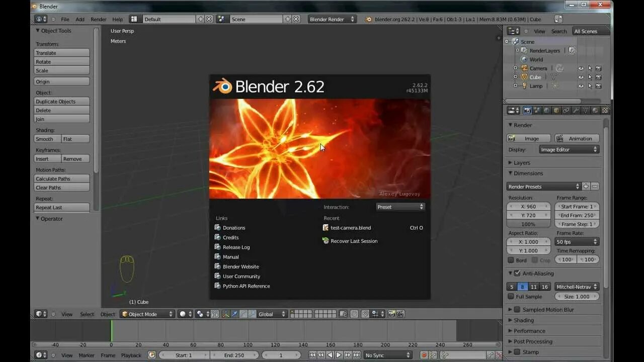644x362 pixels.
Task: Delete scene with X icon beside Scene field
Action: [x=296, y=19]
